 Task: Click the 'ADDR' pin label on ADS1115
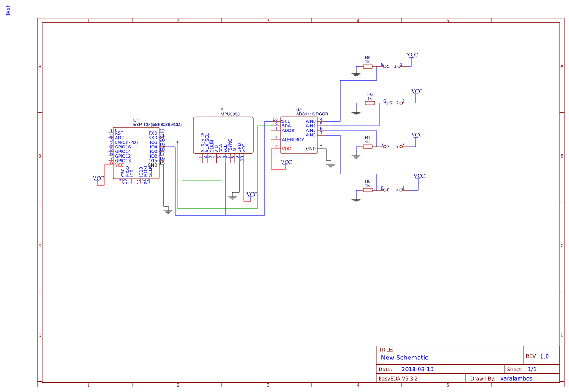[x=288, y=131]
